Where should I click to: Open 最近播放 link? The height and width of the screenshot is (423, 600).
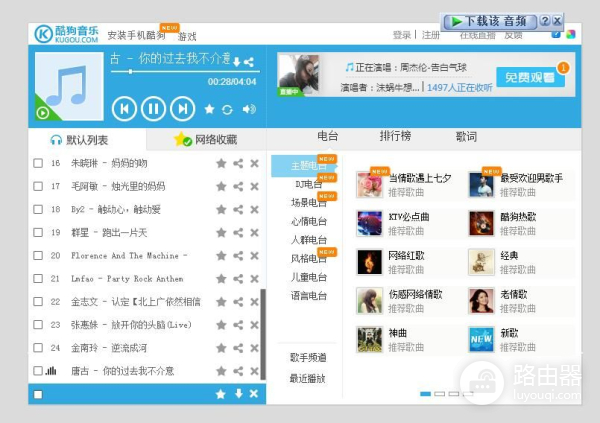click(307, 379)
